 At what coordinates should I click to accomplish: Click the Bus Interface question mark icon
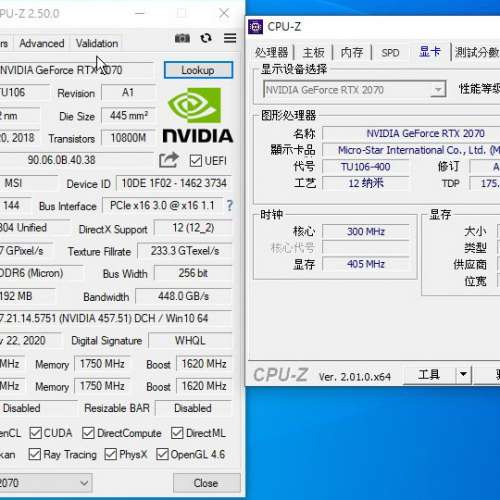pyautogui.click(x=230, y=205)
